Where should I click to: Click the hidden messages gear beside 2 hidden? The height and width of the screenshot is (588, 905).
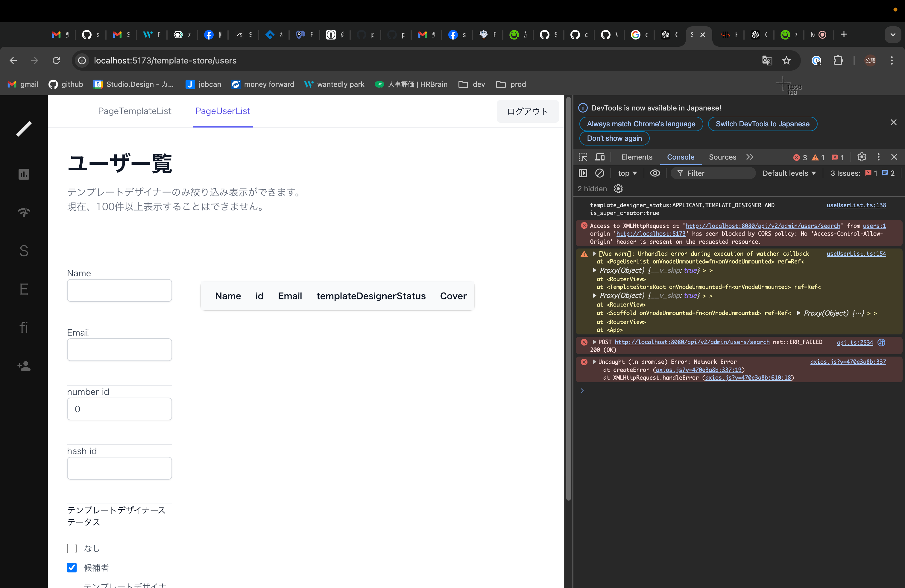[618, 189]
